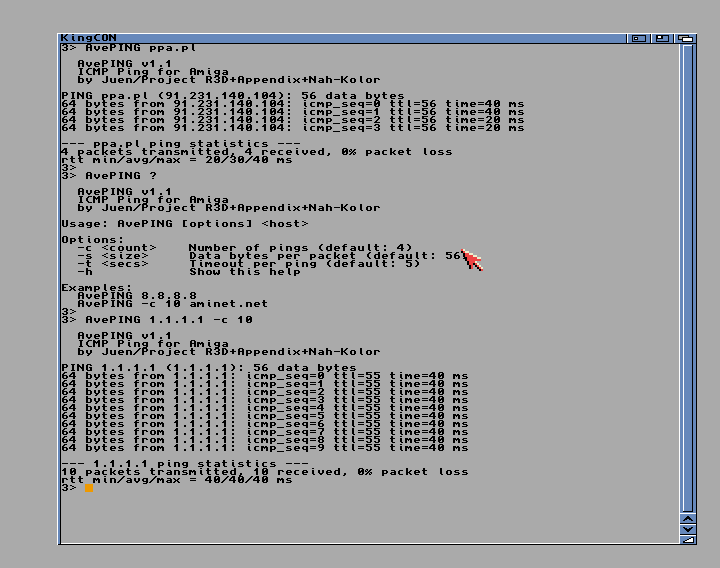Click 'Usage: AvePING [options] <host>' line

coord(185,224)
